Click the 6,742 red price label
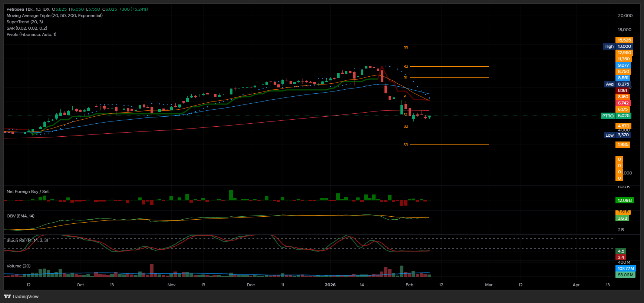644x303 pixels. [623, 103]
